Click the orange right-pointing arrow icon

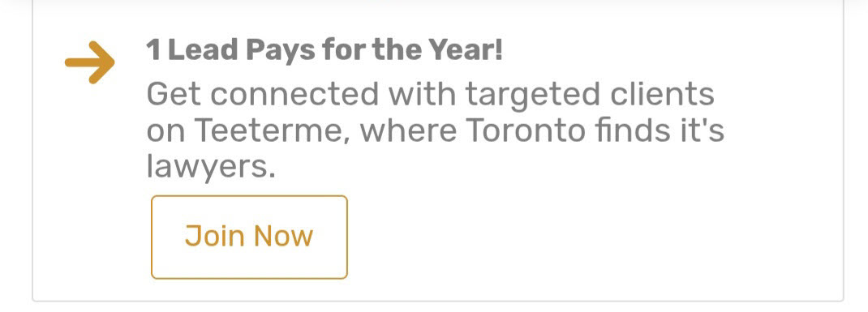pyautogui.click(x=90, y=62)
